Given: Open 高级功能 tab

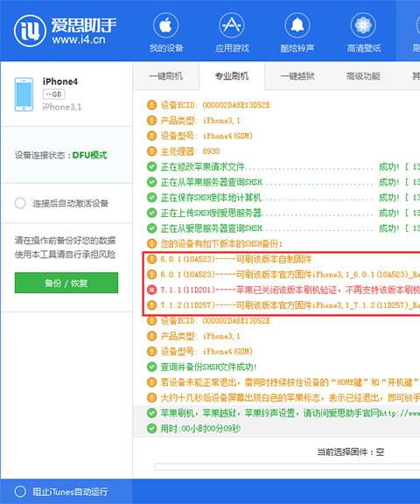Looking at the screenshot, I should (363, 76).
